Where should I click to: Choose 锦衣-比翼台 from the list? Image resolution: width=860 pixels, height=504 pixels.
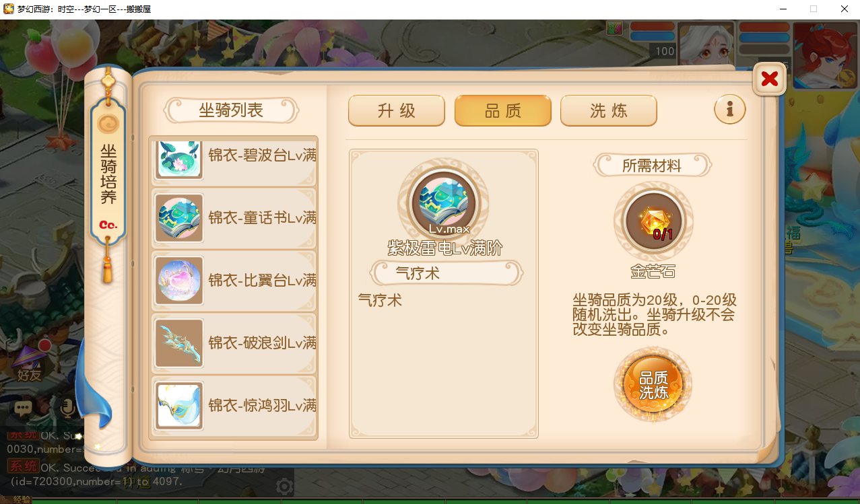(x=233, y=280)
